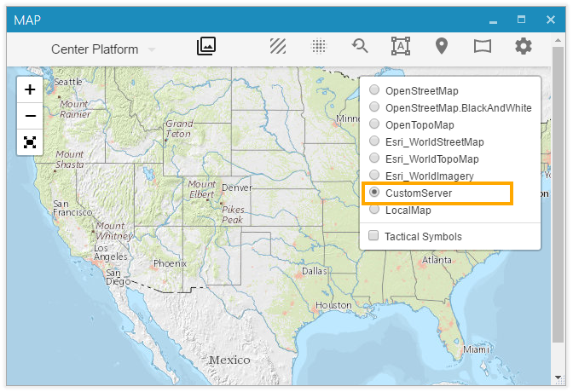
Task: Click the location pin marker icon
Action: [442, 46]
